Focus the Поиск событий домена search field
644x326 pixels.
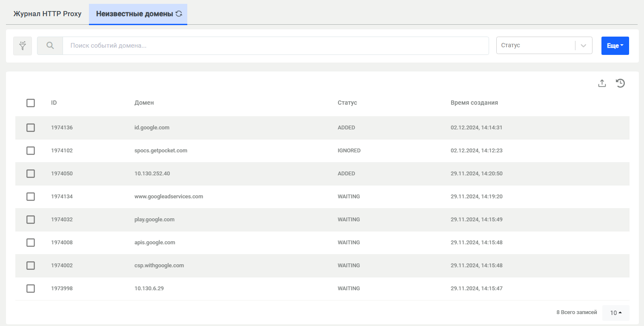tap(275, 46)
